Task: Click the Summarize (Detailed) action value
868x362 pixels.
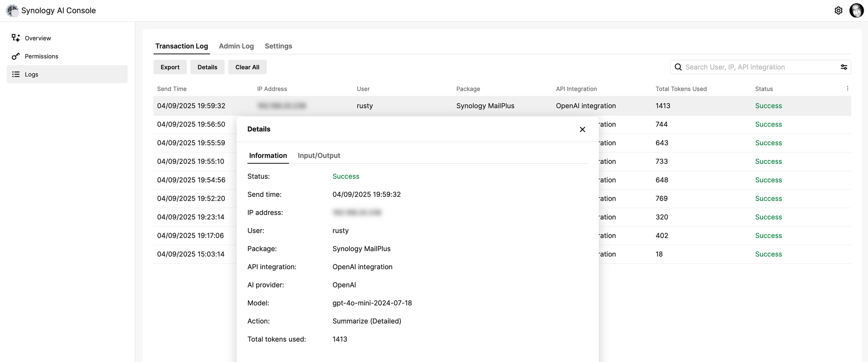Action: [x=367, y=321]
